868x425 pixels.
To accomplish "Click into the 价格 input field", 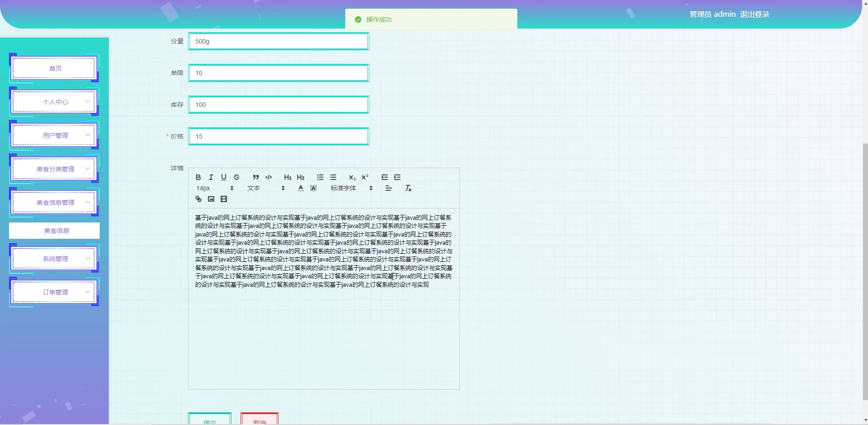I will click(x=278, y=136).
